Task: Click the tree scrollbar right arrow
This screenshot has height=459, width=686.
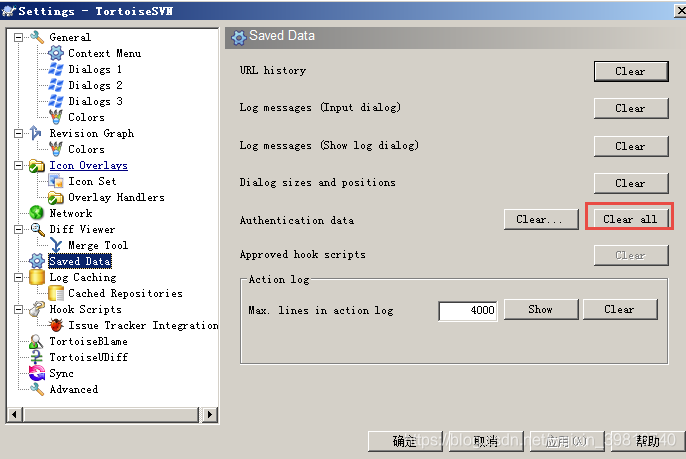Action: [x=210, y=414]
